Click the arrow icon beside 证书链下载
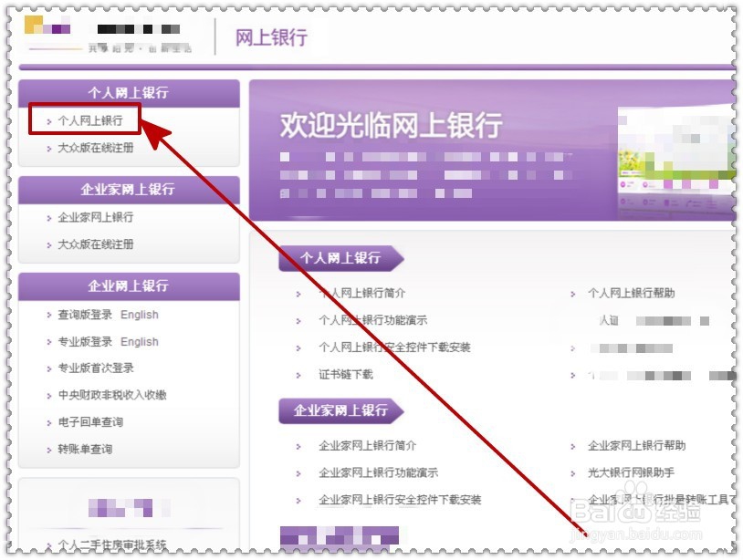This screenshot has width=743, height=560. (298, 374)
